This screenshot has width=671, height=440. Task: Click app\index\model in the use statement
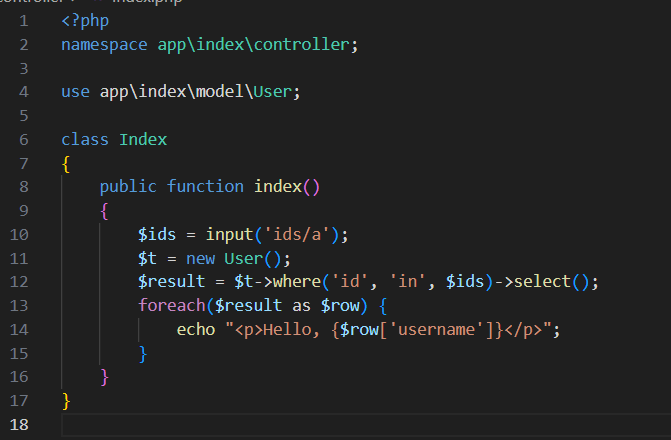click(172, 92)
